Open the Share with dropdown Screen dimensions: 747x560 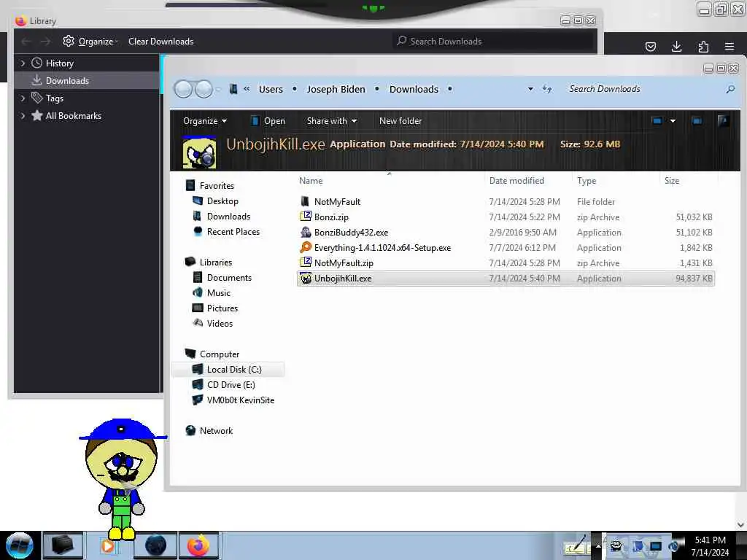(332, 121)
